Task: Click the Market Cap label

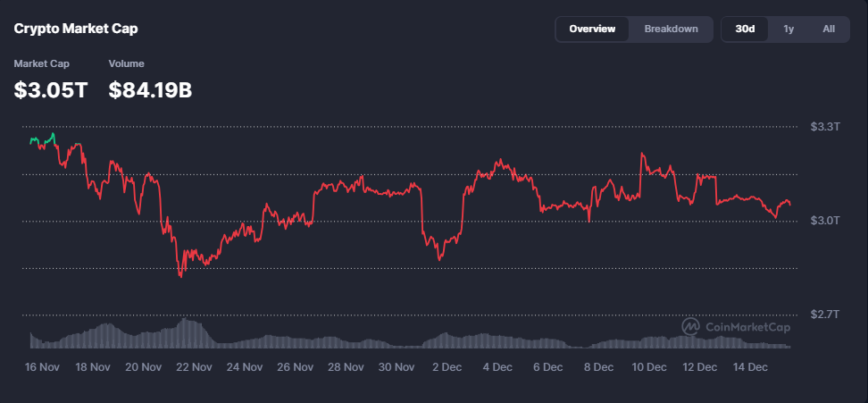Action: tap(41, 63)
